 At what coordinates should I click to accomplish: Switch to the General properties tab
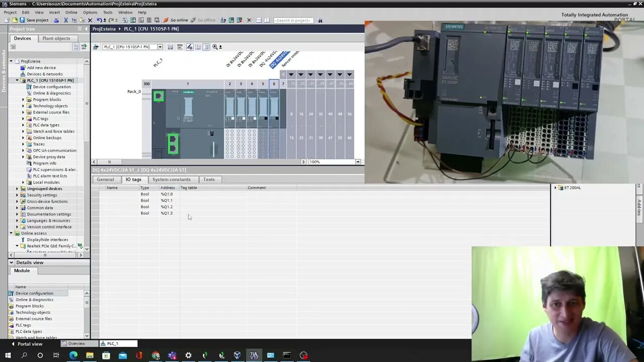pyautogui.click(x=105, y=179)
